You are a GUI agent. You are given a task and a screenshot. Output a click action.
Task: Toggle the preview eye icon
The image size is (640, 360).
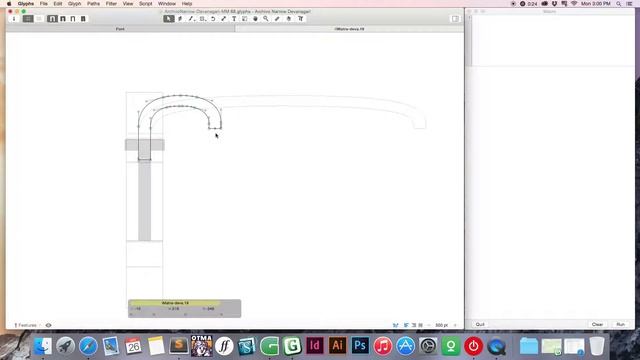coord(49,325)
